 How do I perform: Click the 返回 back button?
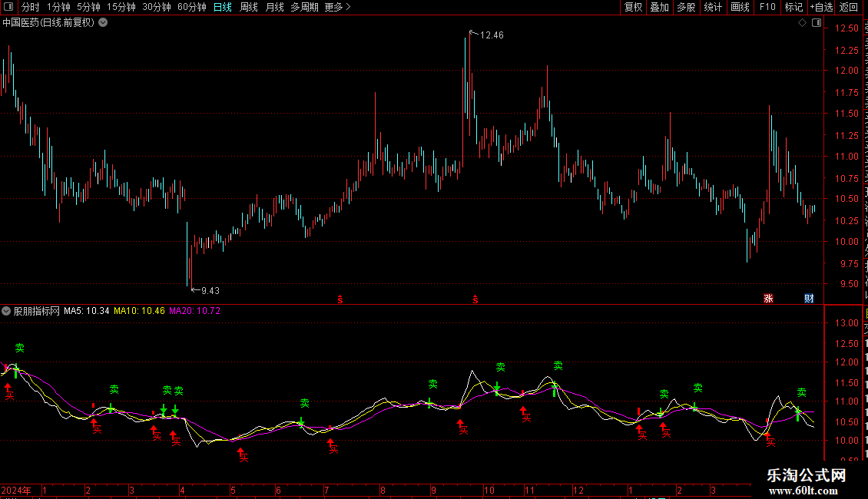pyautogui.click(x=849, y=7)
